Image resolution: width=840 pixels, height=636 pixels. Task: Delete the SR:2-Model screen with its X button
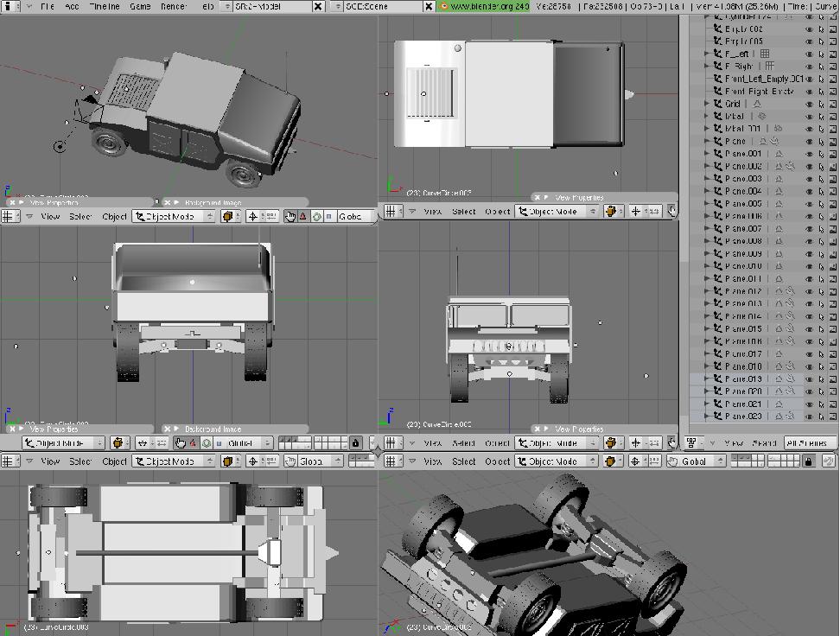318,6
